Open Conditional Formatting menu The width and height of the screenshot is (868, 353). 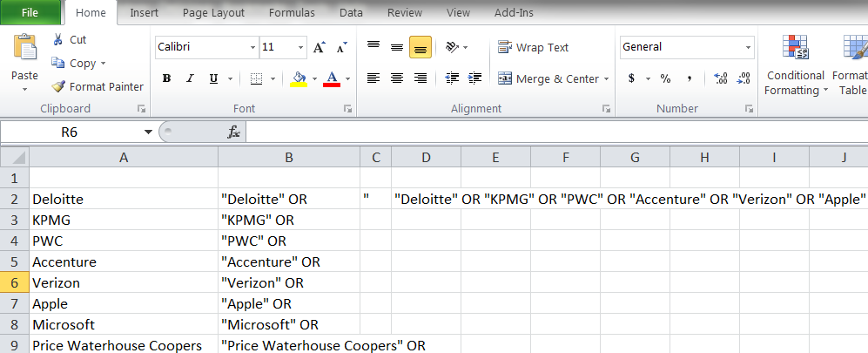(796, 65)
